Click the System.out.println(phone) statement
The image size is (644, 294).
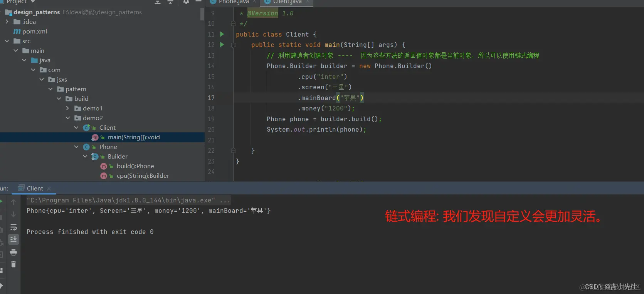click(x=316, y=130)
